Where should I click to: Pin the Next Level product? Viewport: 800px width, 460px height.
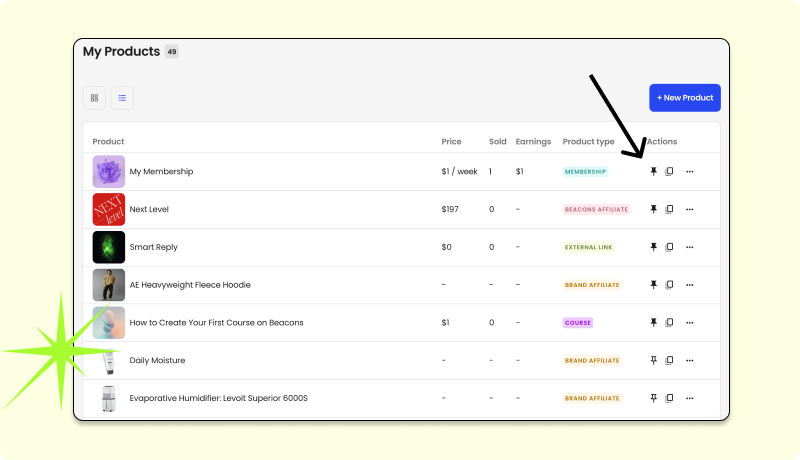[654, 210]
